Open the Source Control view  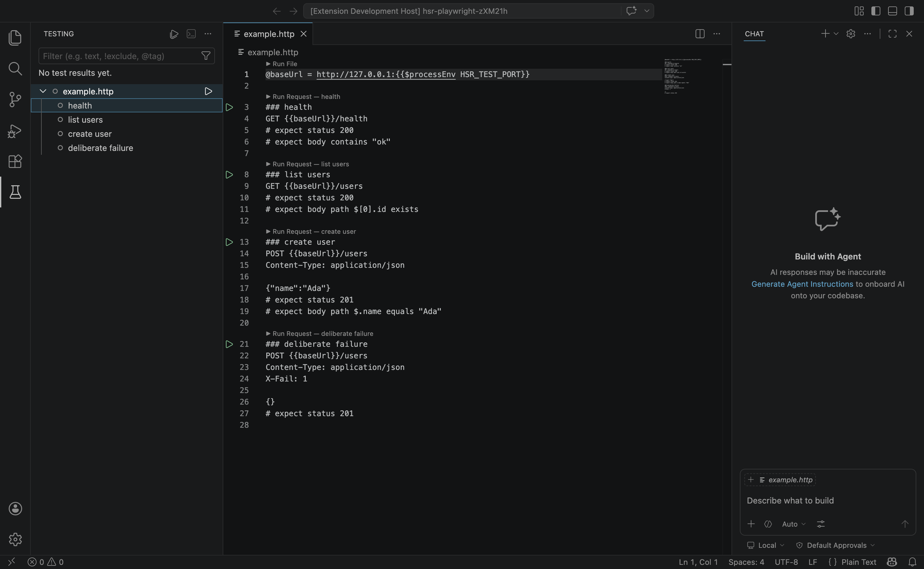15,100
